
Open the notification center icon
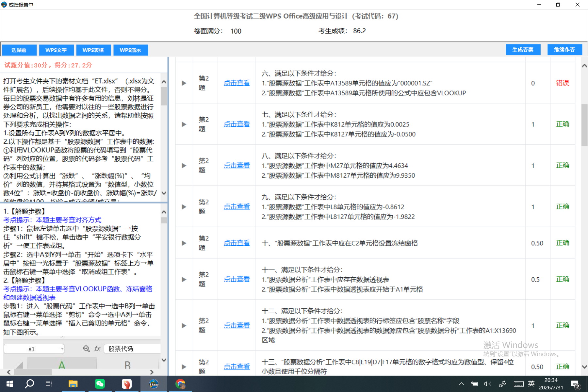pyautogui.click(x=575, y=384)
